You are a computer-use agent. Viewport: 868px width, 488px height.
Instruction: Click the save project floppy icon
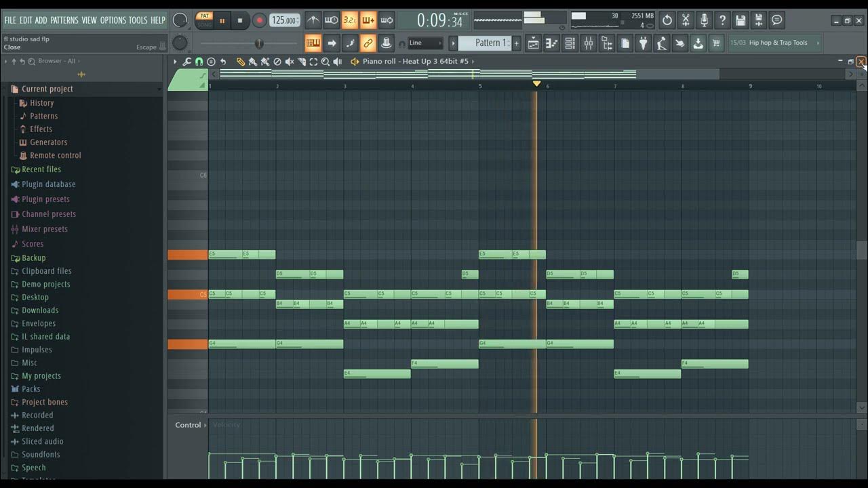coord(741,20)
